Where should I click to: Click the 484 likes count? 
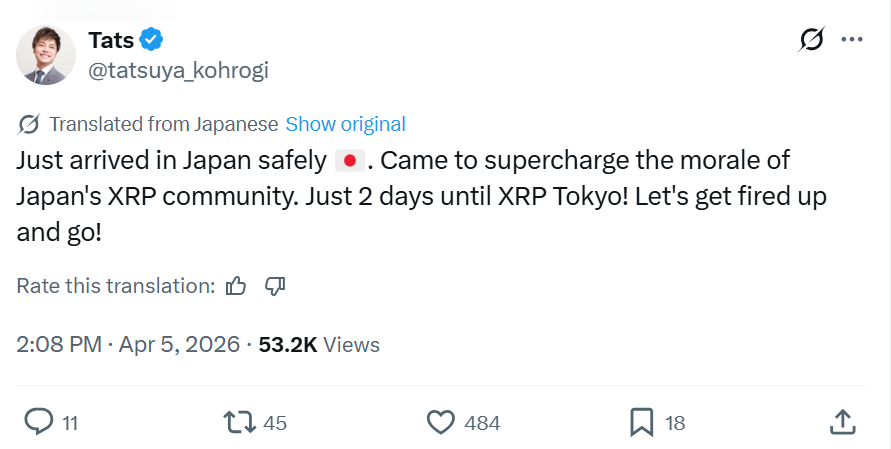coord(482,423)
